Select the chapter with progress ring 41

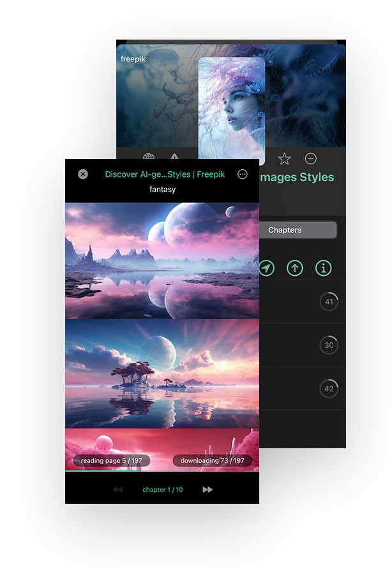329,302
